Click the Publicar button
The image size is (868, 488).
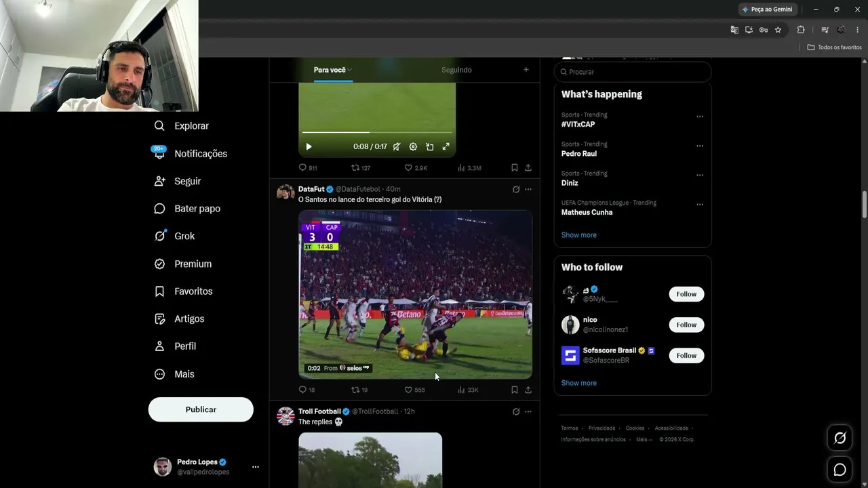point(201,409)
